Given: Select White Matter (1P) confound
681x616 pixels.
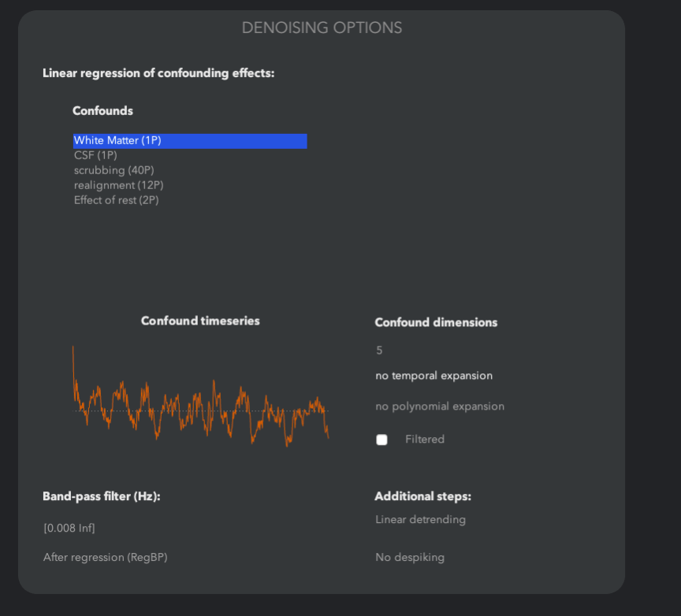Looking at the screenshot, I should tap(118, 140).
